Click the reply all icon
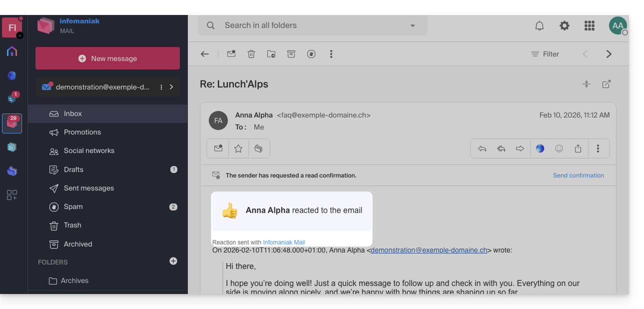 click(x=501, y=148)
